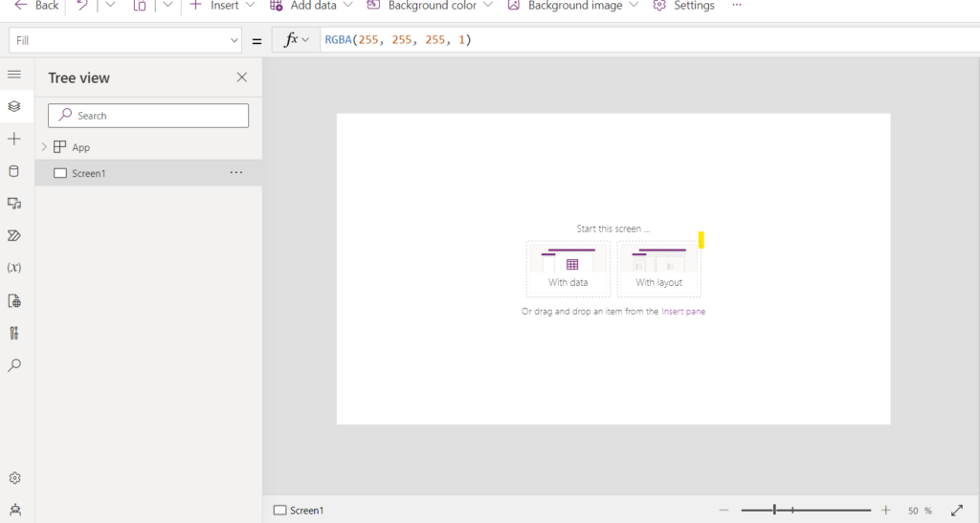Click the 50 zoom percentage value
The image size is (980, 523).
click(913, 511)
